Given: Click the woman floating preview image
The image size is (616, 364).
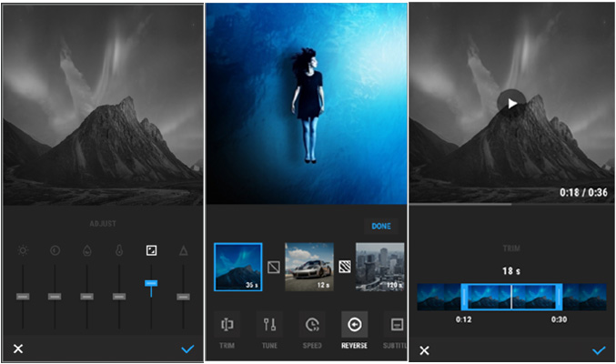Looking at the screenshot, I should [307, 104].
